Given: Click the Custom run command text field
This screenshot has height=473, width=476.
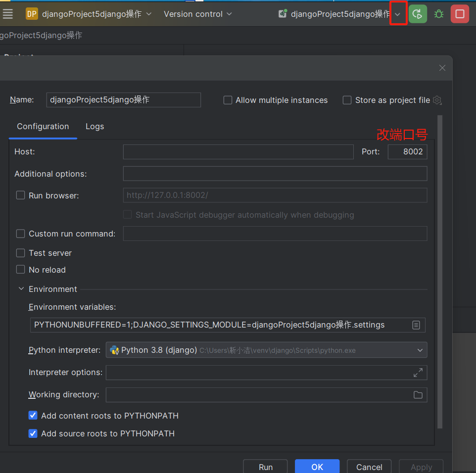Looking at the screenshot, I should click(x=275, y=234).
